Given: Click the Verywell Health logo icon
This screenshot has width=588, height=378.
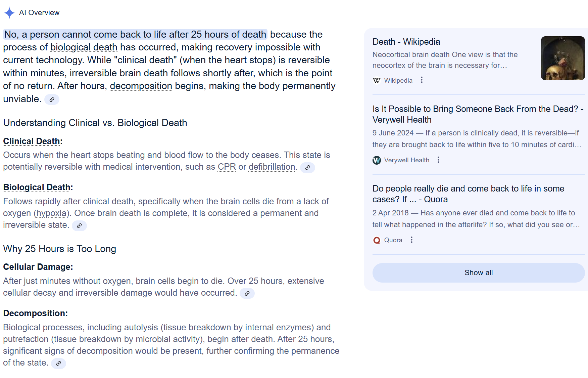Looking at the screenshot, I should click(377, 160).
